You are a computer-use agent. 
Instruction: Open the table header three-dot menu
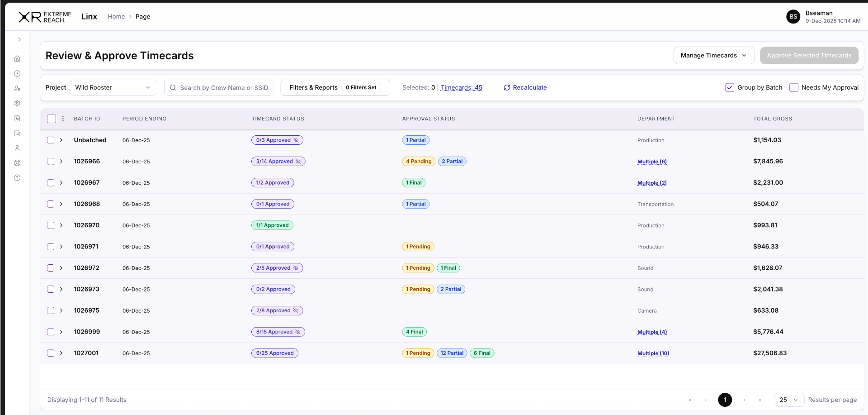point(63,119)
